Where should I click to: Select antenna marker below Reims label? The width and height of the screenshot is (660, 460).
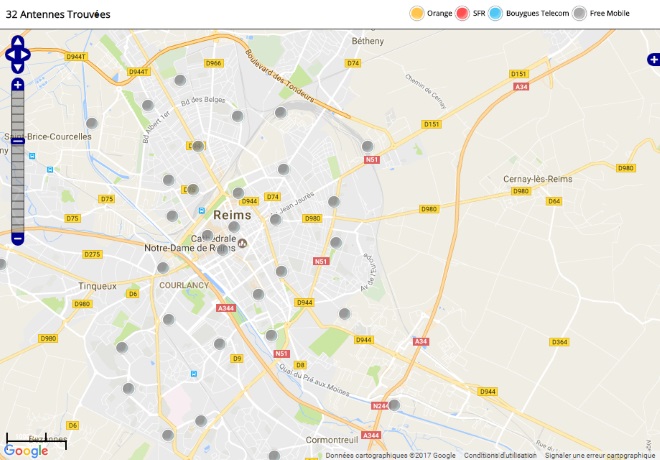pyautogui.click(x=234, y=227)
